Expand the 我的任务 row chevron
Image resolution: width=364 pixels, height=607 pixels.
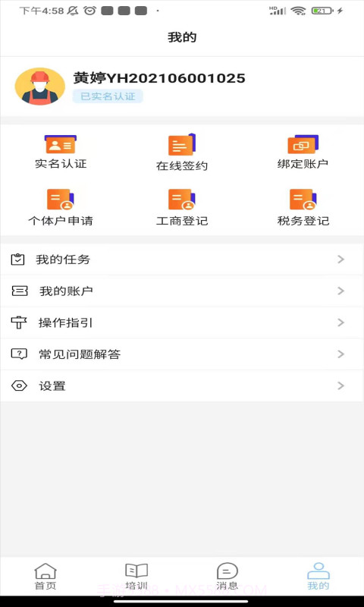click(340, 259)
